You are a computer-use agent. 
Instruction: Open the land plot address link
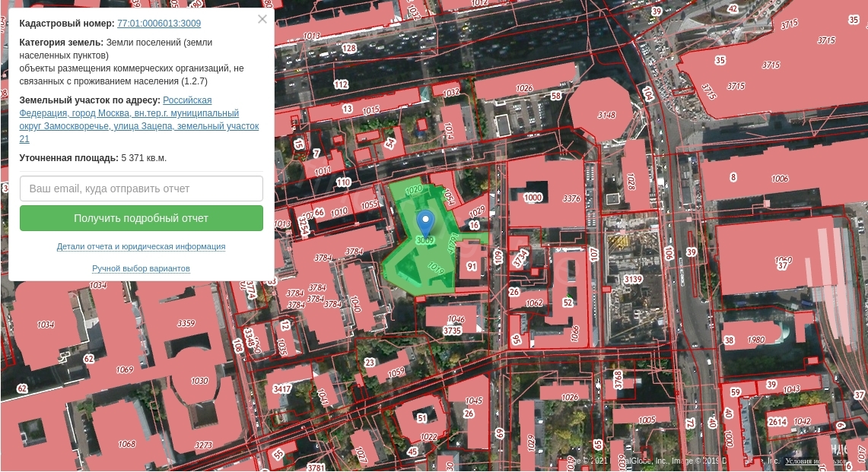point(138,119)
